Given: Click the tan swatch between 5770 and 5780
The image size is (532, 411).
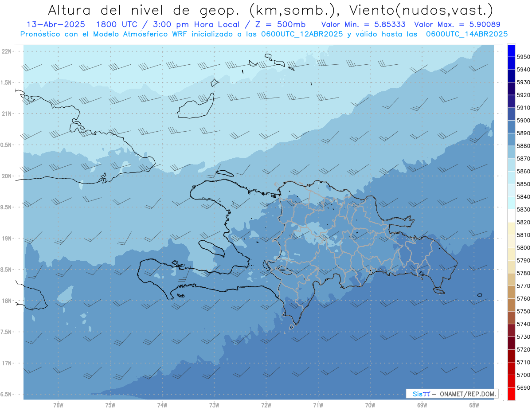Looking at the screenshot, I should click(511, 279).
